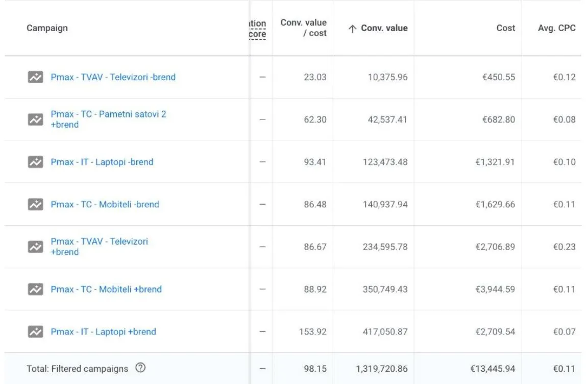
Task: Click ROAS value 93.41
Action: pos(315,162)
